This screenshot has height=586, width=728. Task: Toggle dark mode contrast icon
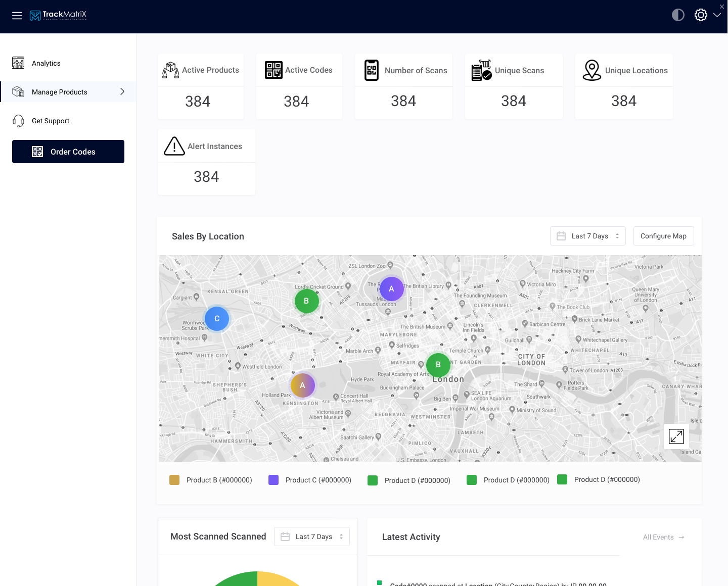coord(678,15)
